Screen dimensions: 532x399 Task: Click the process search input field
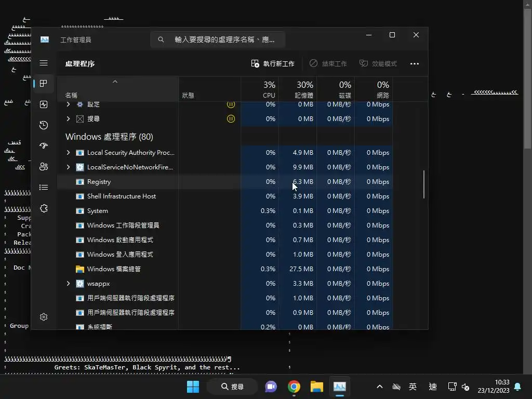point(218,39)
